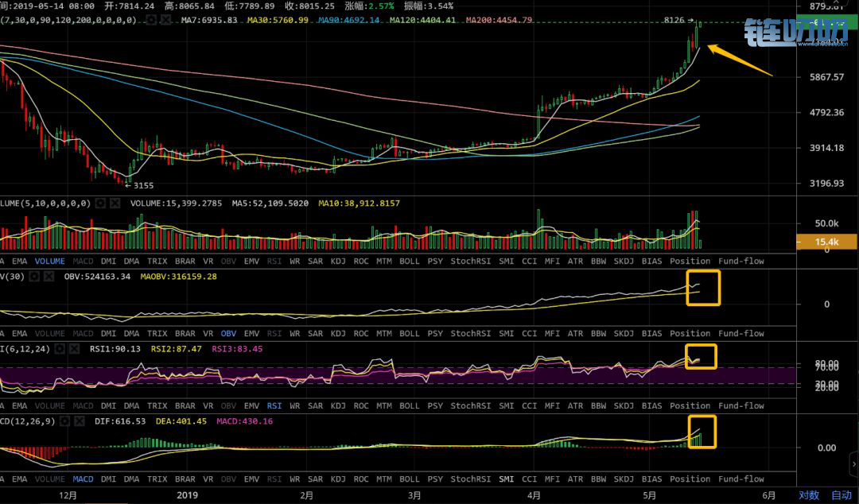Click the 8126 high price marker
Image resolution: width=859 pixels, height=504 pixels.
[x=676, y=20]
